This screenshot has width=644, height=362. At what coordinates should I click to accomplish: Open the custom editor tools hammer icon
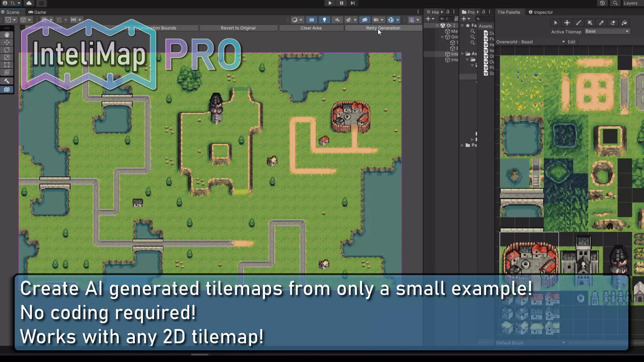click(x=7, y=81)
